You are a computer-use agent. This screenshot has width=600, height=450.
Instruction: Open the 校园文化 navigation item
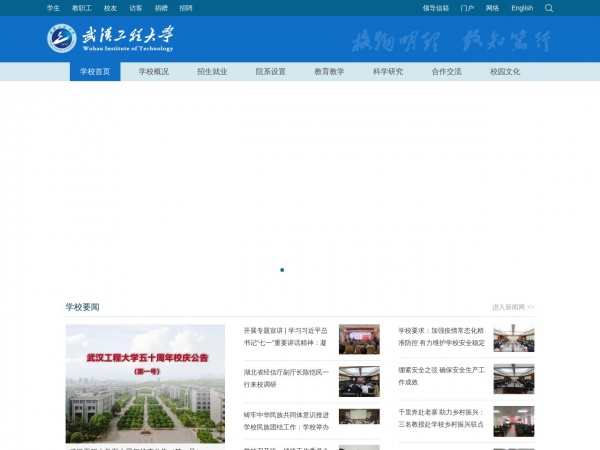pos(505,72)
